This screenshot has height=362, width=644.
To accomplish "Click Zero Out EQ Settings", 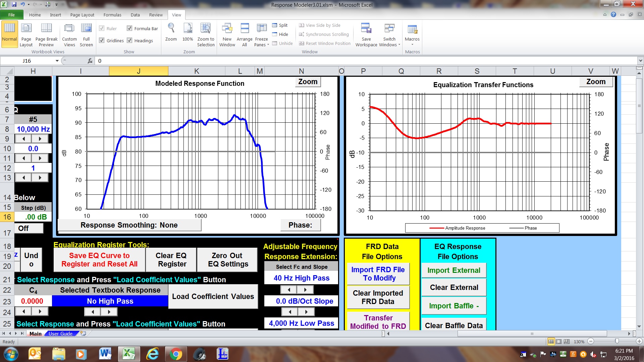I will [227, 260].
